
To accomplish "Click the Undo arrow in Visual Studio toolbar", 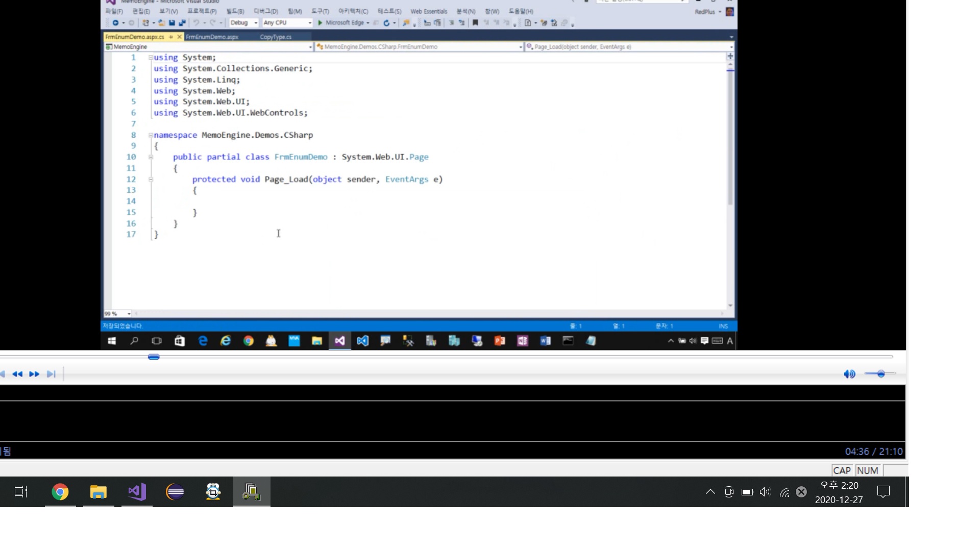I will [196, 23].
